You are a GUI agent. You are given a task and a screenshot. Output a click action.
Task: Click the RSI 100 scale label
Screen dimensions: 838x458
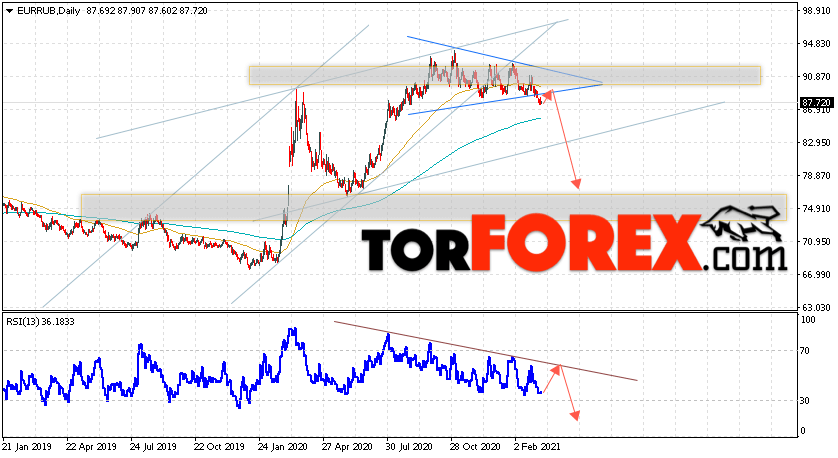point(809,320)
